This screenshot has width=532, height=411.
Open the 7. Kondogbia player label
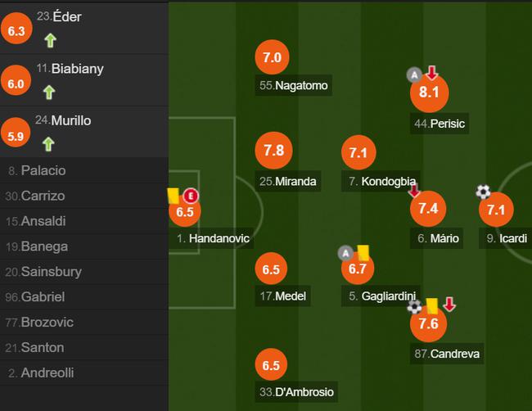[x=381, y=181]
